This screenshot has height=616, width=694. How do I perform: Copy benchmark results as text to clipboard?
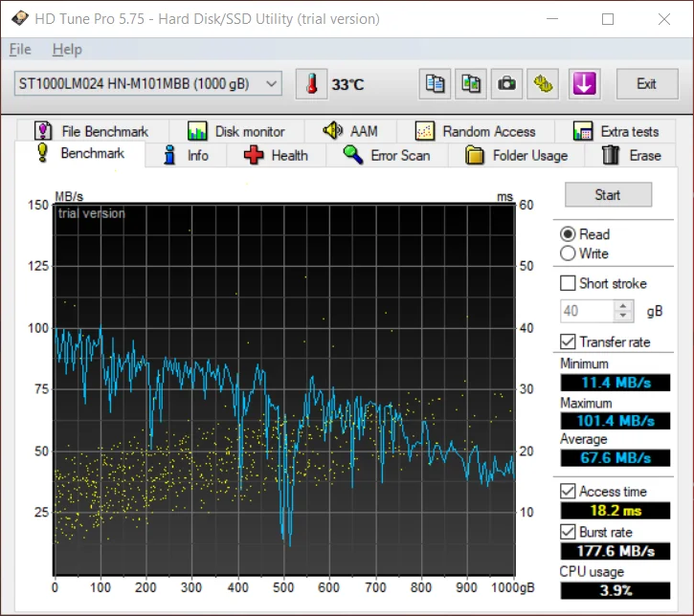click(435, 84)
